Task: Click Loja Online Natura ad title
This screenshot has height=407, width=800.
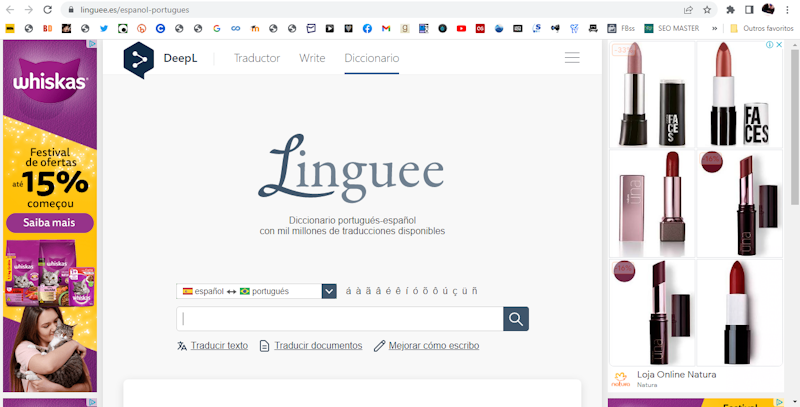Action: tap(677, 374)
